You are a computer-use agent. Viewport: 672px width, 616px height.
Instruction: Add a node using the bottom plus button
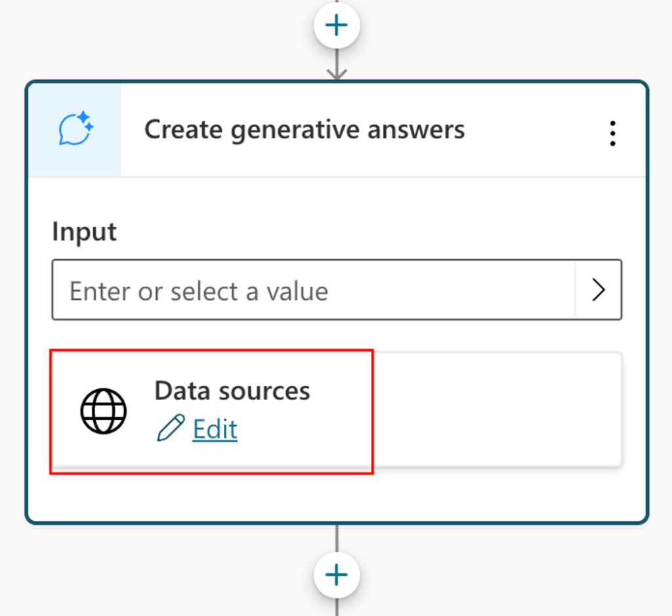point(337,575)
